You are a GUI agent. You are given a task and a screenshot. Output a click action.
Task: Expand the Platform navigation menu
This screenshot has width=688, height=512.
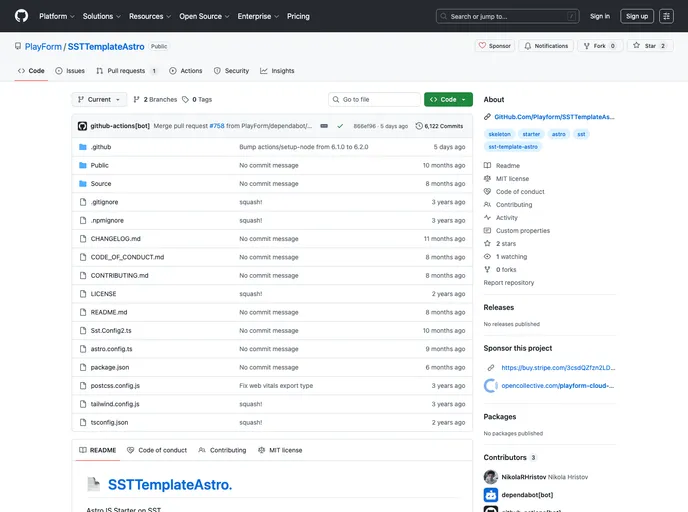[x=56, y=16]
